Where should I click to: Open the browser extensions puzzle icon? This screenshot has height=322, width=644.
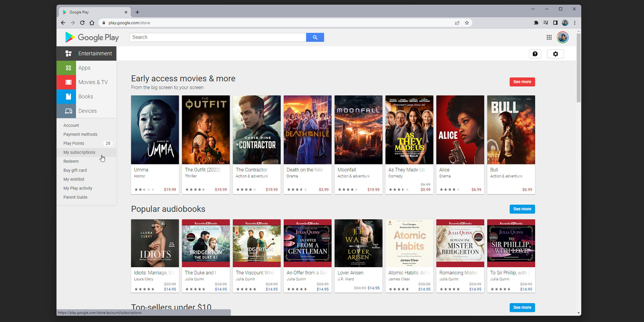536,23
